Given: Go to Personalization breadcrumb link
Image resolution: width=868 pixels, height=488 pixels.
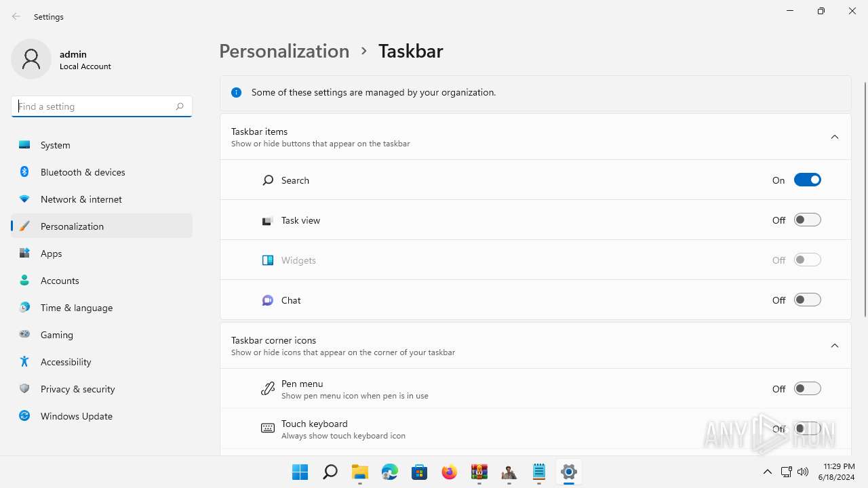Looking at the screenshot, I should (284, 51).
